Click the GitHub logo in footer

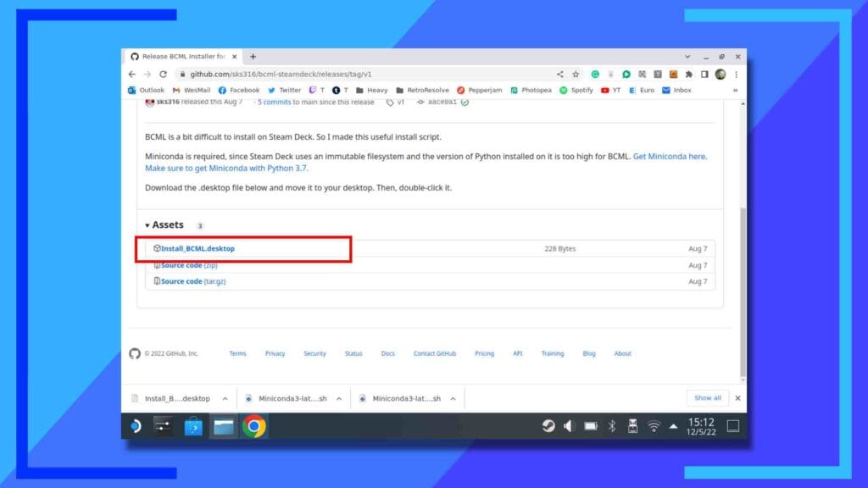[x=135, y=353]
